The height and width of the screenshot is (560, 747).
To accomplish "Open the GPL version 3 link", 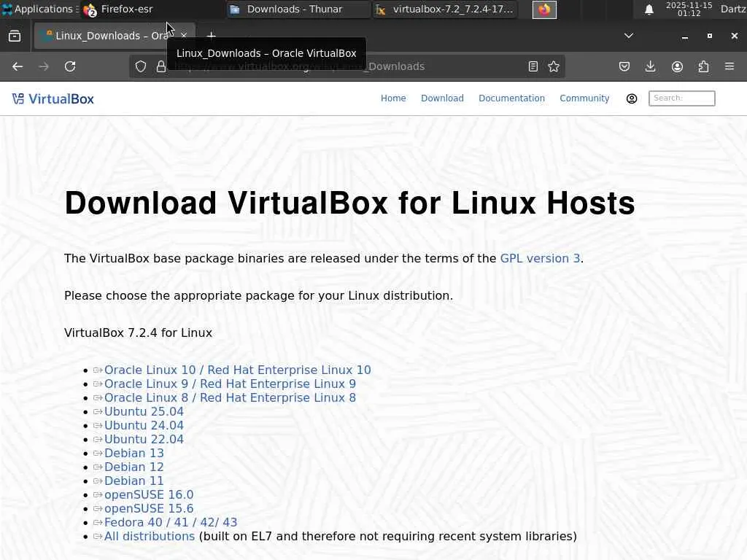I will pyautogui.click(x=540, y=258).
